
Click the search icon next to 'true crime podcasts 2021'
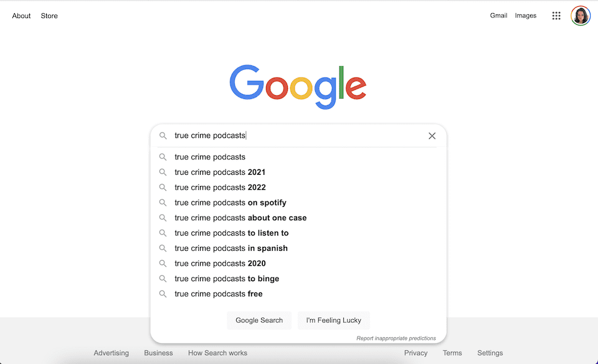(163, 172)
